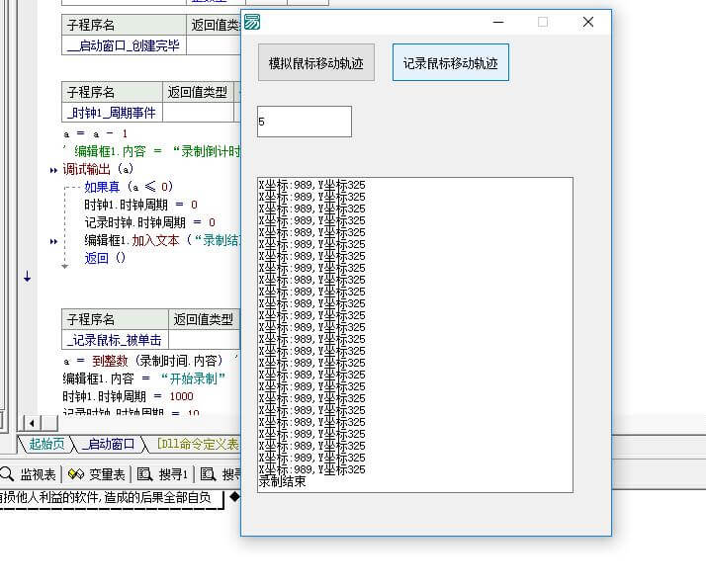Click the debug arrow marker beside 调试输出
Screen dimensions: 706x588
pos(53,170)
